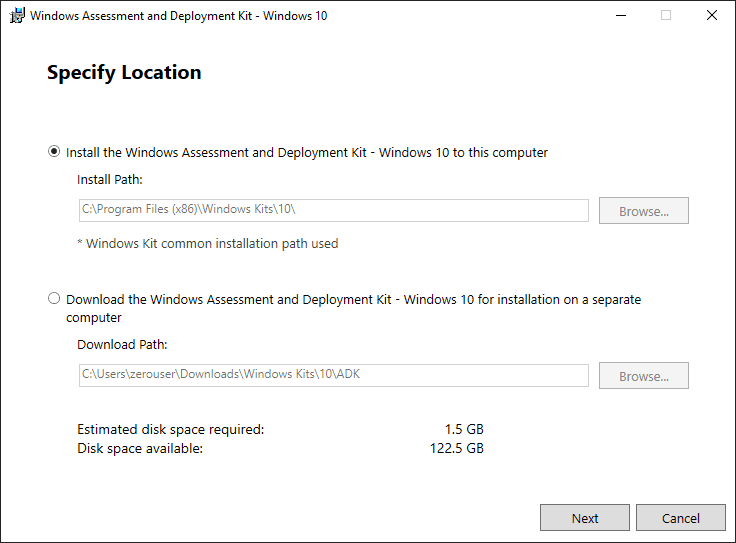Proceed with the Next button
Screen dimensions: 736x543
pos(585,518)
